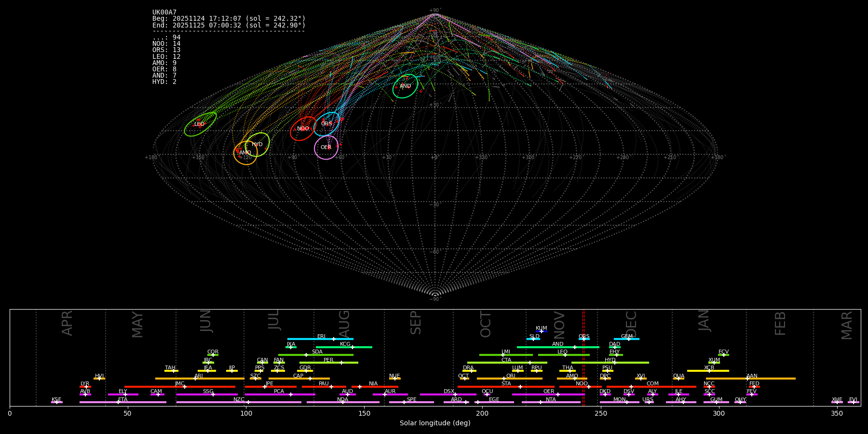Image resolution: width=868 pixels, height=434 pixels.
Task: Select the MON shower bar in the timeline
Action: [x=620, y=402]
